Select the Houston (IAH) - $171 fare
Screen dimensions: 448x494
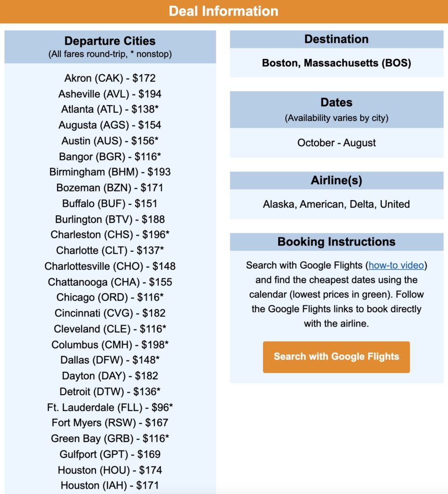tap(110, 485)
